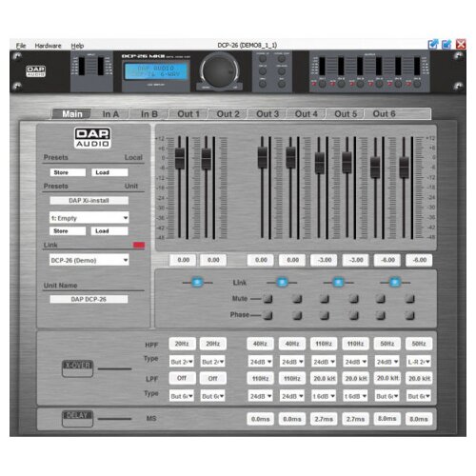Open the Help menu

tap(77, 46)
